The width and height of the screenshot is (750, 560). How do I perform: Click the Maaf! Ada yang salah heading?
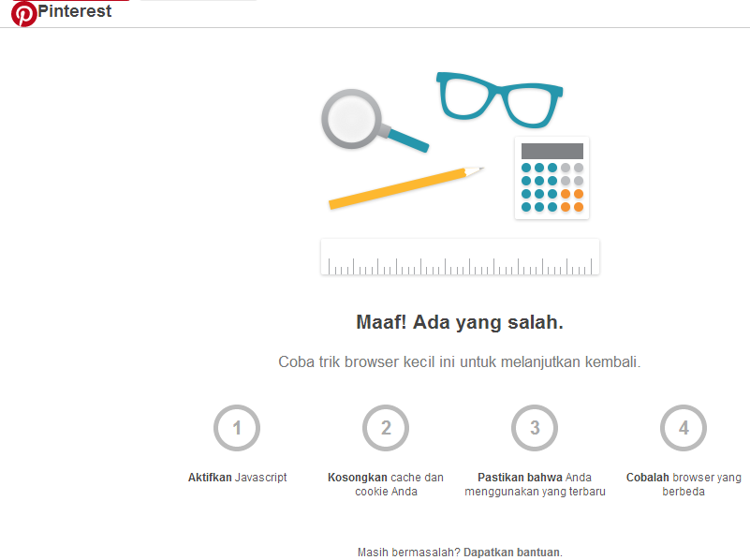coord(460,323)
